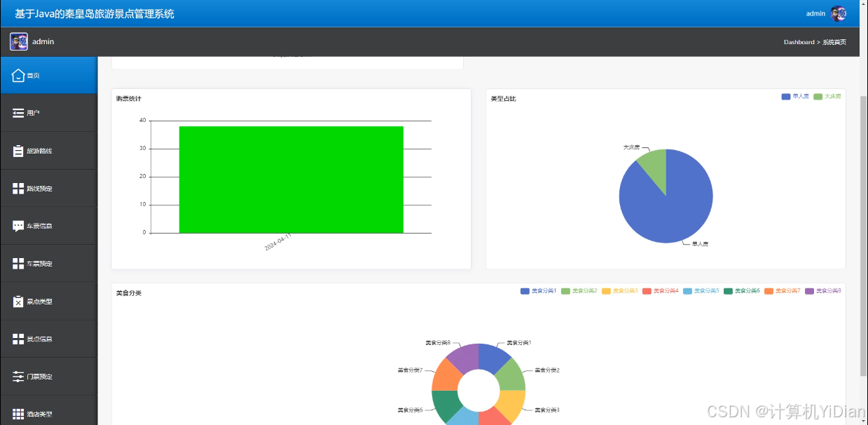Click the admin name beside the sidebar avatar

[43, 41]
